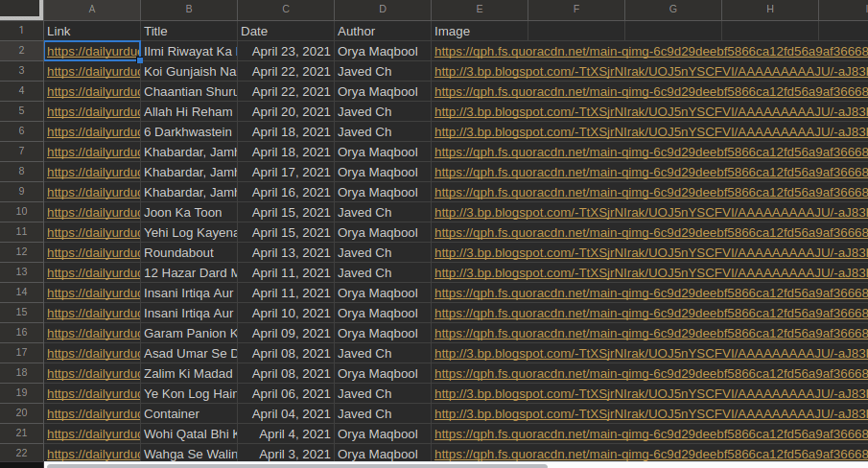Select date cell April 13, 2021
Viewport: 868px width, 468px height.
286,253
